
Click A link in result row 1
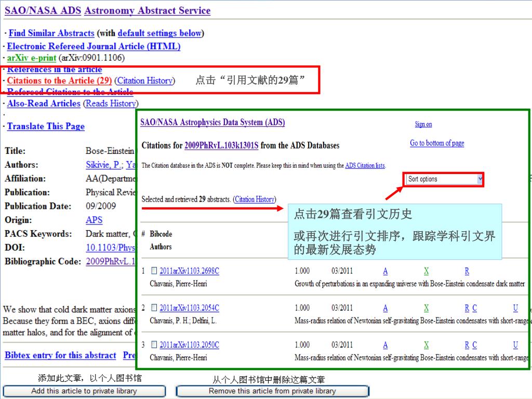coord(385,271)
